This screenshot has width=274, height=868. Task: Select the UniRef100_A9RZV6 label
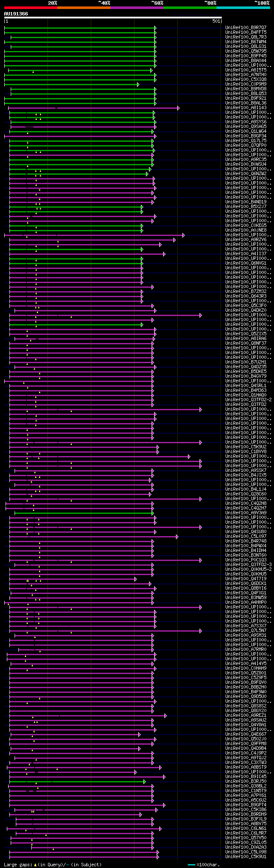pyautogui.click(x=246, y=240)
